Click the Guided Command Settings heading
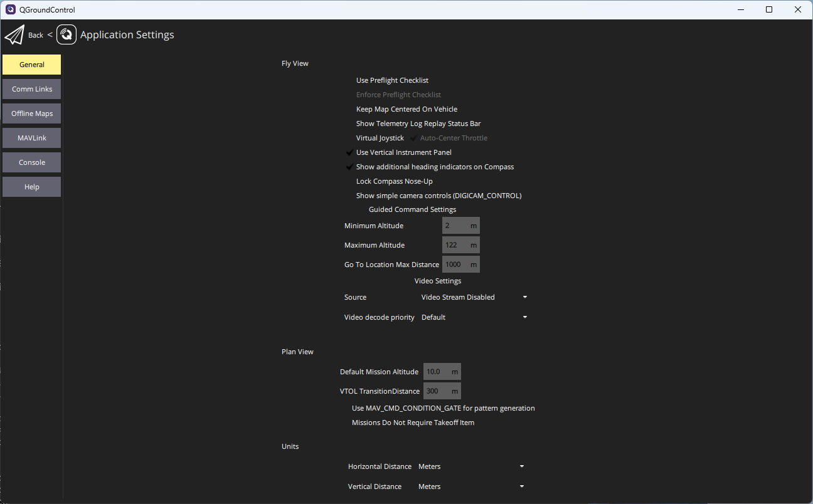Screen dimensions: 813x504 (x=412, y=209)
